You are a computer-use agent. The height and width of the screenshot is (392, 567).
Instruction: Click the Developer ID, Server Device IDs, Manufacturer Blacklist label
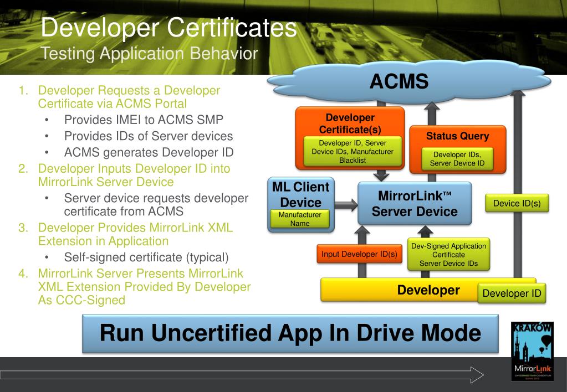coord(353,151)
